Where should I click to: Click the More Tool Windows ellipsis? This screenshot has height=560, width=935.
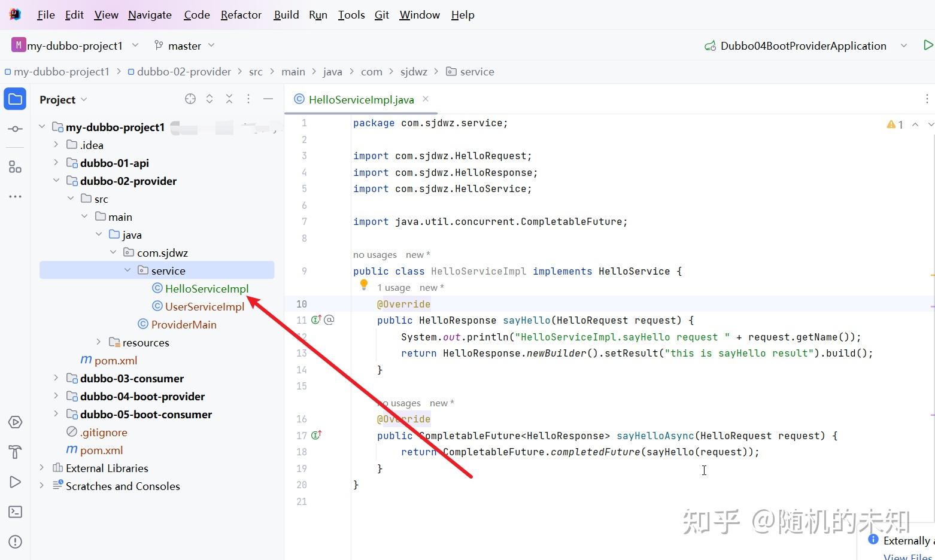point(15,196)
